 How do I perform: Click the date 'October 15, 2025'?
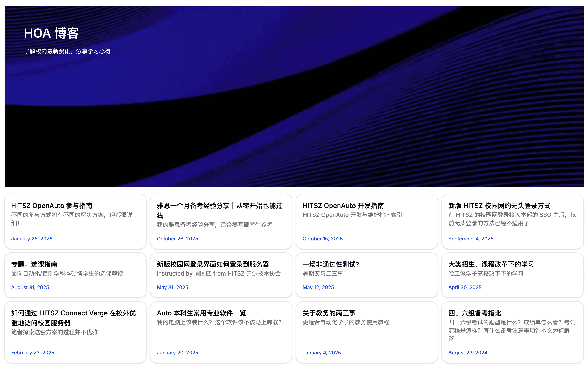pos(322,238)
